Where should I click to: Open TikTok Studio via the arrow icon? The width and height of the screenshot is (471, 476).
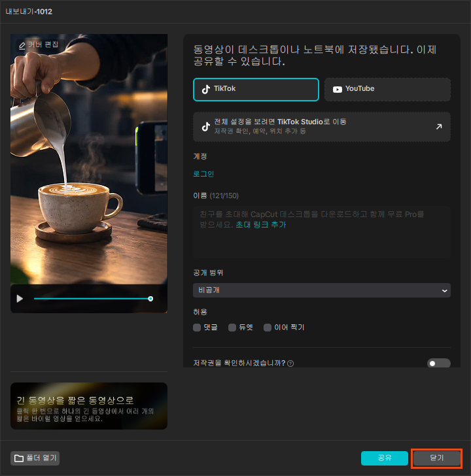(439, 127)
